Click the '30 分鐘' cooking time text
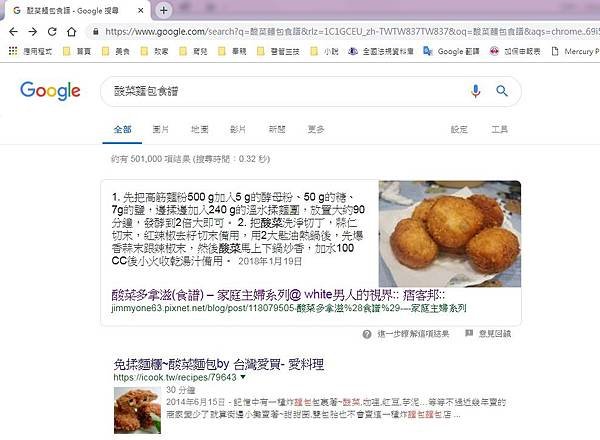Viewport: 600px width, 440px height. tap(181, 390)
